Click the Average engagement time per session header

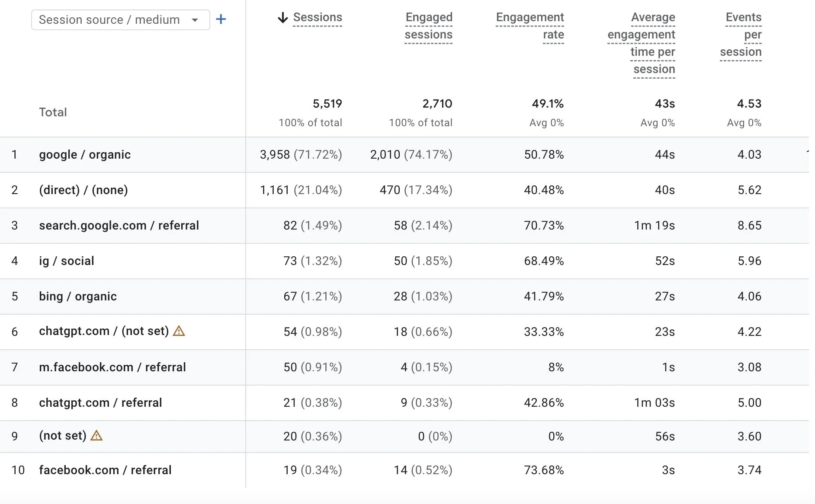(641, 43)
